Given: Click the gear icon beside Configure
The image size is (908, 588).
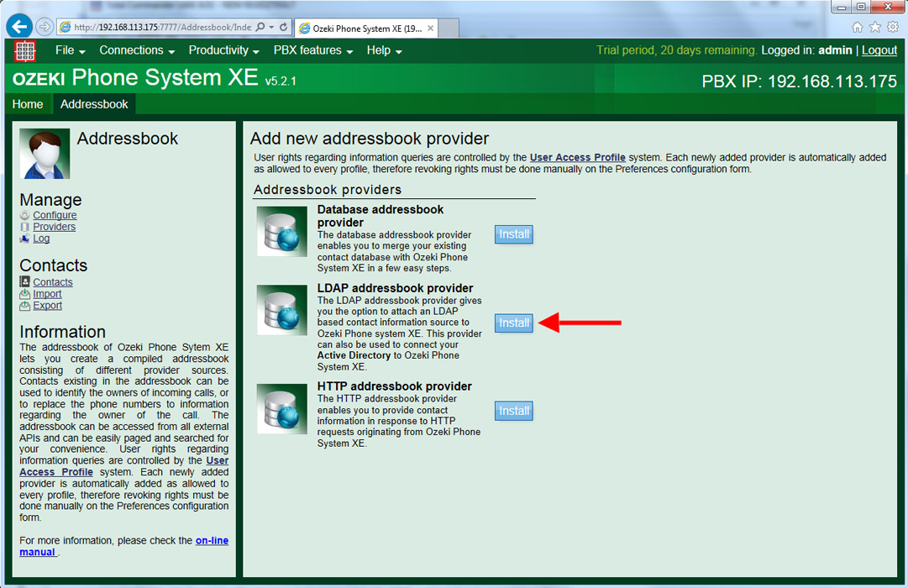Looking at the screenshot, I should coord(25,216).
